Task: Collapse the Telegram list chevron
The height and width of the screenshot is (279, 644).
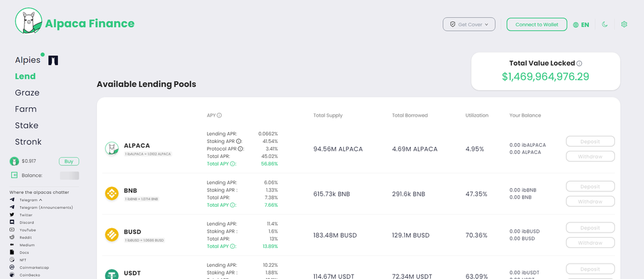Action: coord(40,200)
